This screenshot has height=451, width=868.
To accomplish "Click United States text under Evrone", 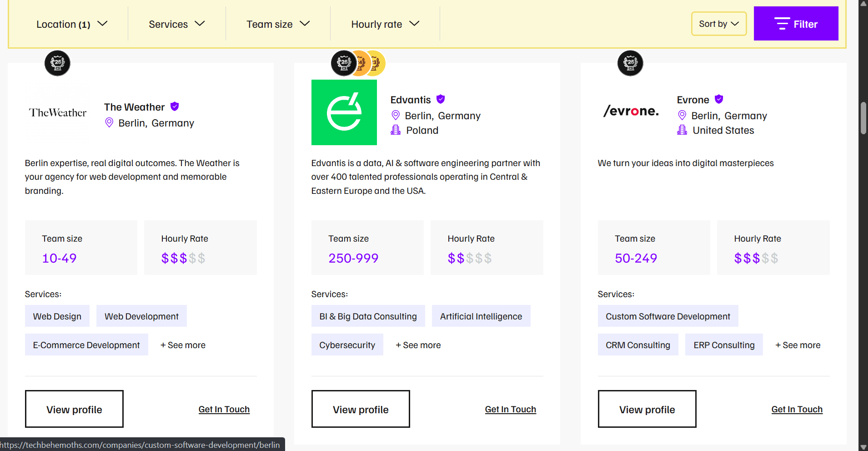I will coord(723,130).
